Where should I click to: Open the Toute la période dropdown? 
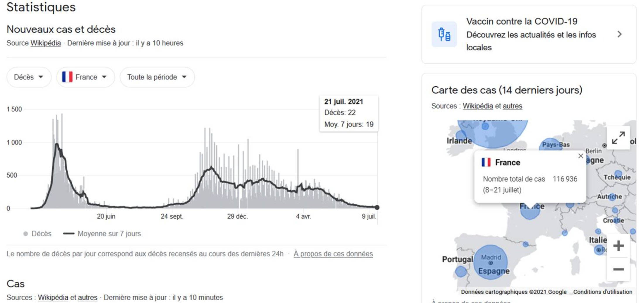(x=157, y=77)
